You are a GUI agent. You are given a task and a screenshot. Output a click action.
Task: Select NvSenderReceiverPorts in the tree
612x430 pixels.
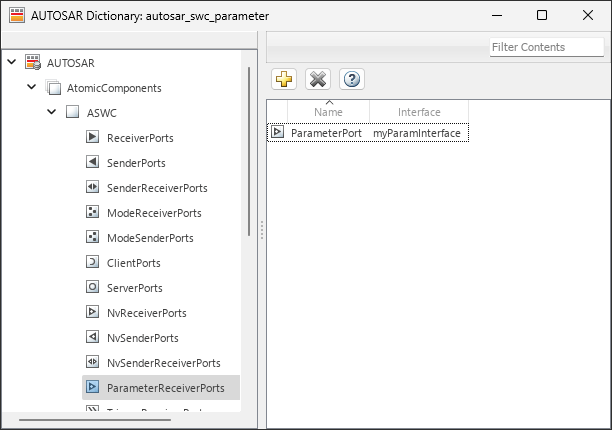point(163,363)
